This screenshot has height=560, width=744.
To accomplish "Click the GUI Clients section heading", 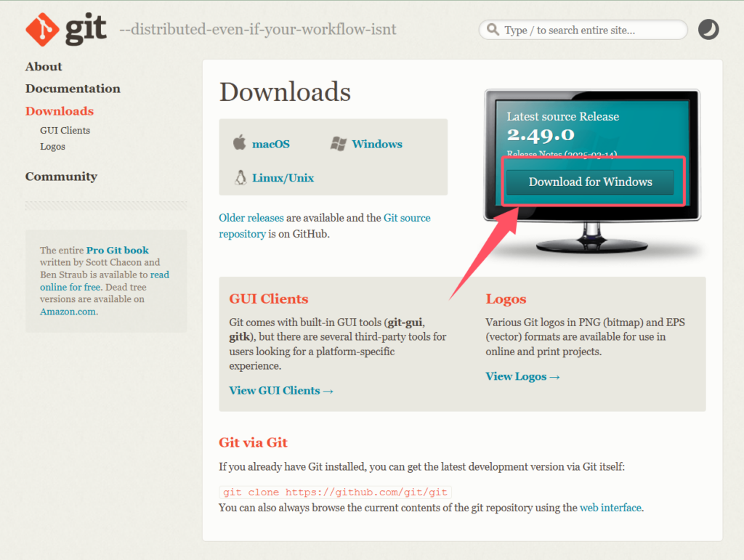I will 269,299.
